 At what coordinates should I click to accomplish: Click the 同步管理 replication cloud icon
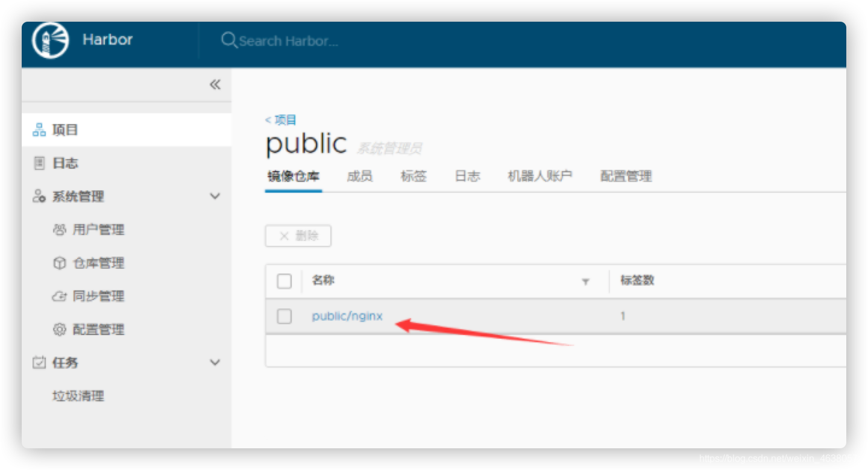(59, 296)
